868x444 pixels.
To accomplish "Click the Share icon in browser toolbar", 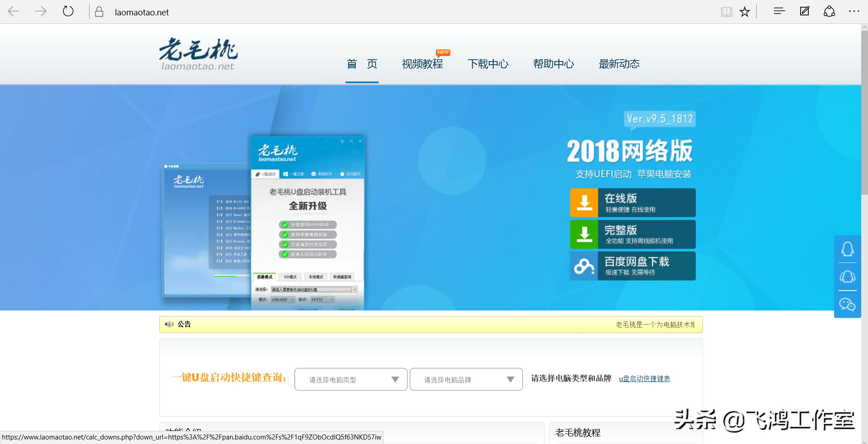I will [x=829, y=11].
